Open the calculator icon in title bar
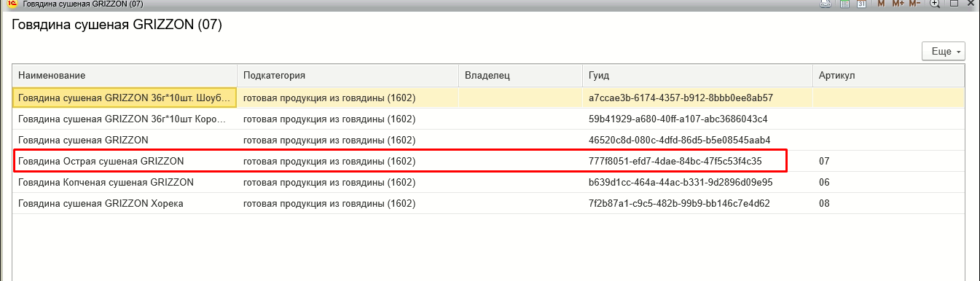This screenshot has width=980, height=281. tap(844, 4)
